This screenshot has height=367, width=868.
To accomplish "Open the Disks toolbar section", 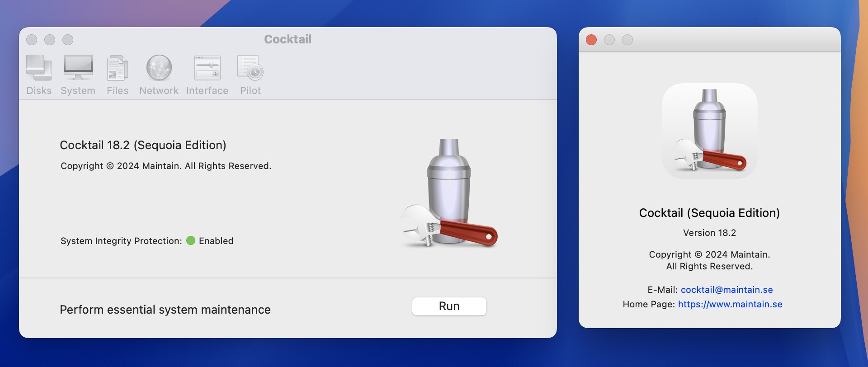I will point(39,75).
